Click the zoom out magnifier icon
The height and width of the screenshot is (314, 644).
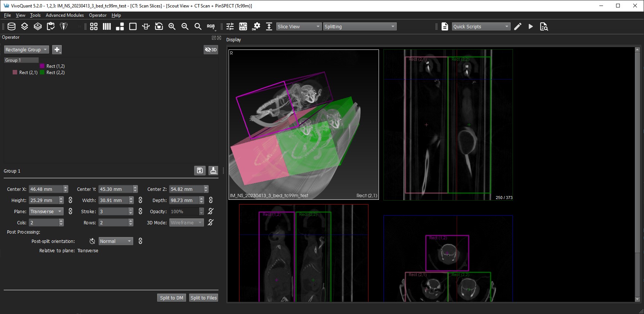coord(185,26)
